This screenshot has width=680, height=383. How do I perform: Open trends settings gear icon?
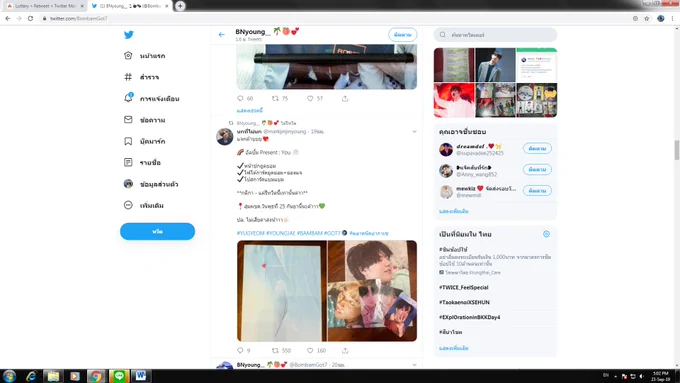pos(546,234)
